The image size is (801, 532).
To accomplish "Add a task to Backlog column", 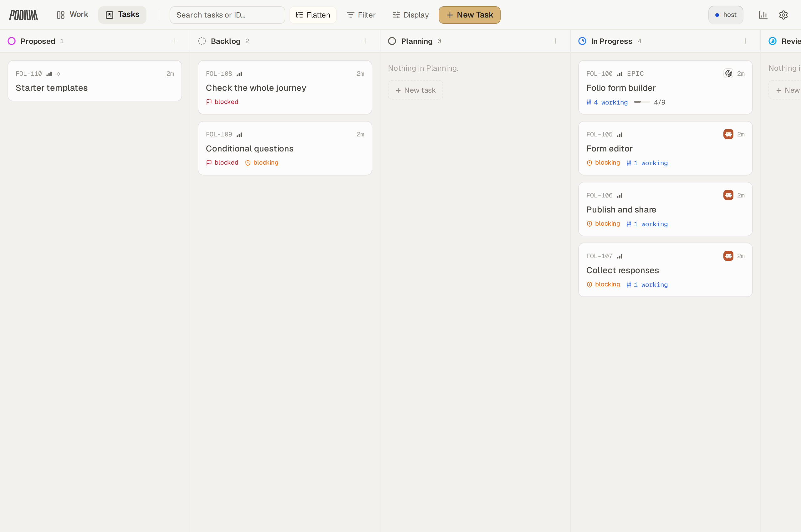I will pyautogui.click(x=365, y=41).
